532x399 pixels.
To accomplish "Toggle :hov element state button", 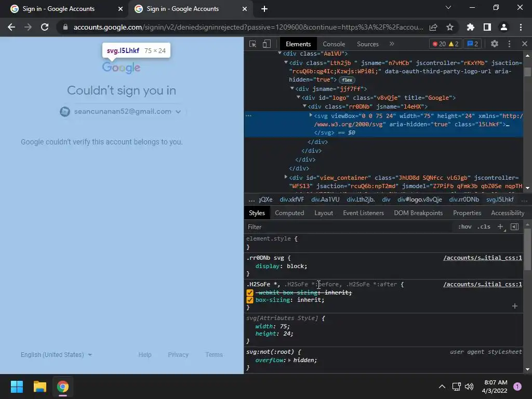I will point(465,227).
